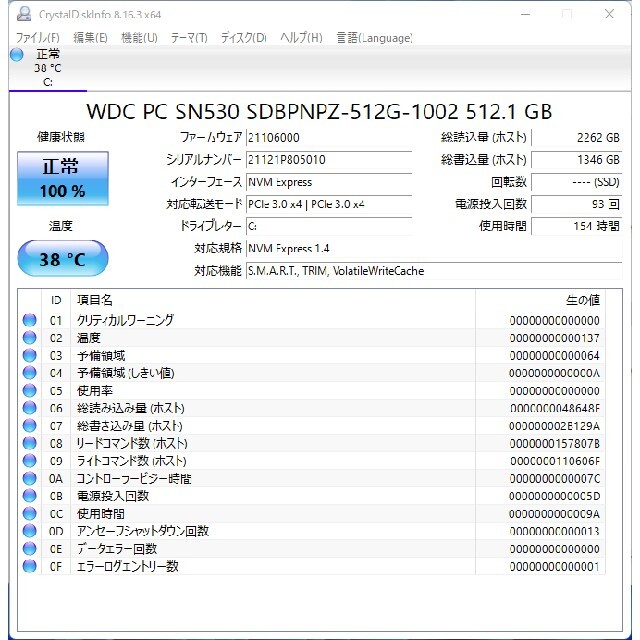The height and width of the screenshot is (640, 640).
Task: Click total host reads value 2262 GB
Action: [x=577, y=138]
